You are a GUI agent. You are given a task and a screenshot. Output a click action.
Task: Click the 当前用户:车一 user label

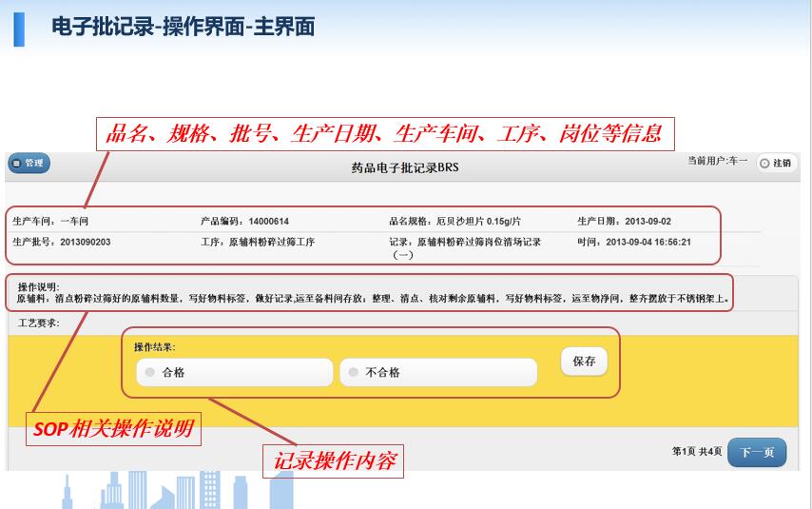717,162
